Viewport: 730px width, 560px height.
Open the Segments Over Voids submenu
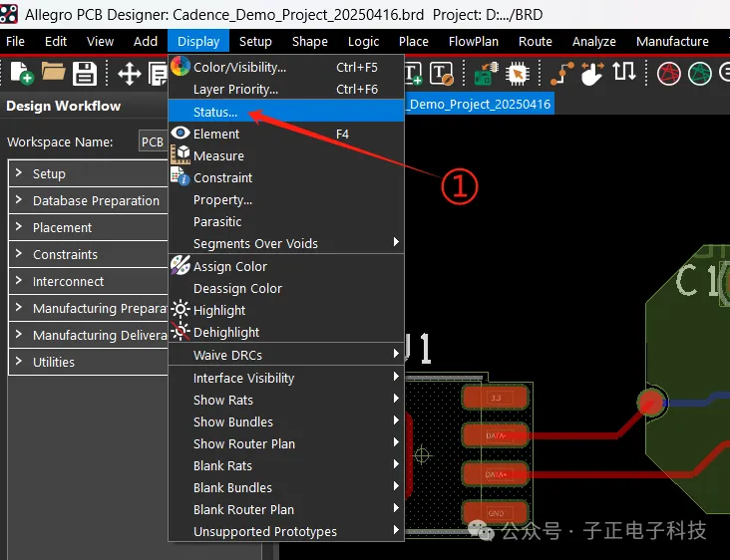(286, 243)
